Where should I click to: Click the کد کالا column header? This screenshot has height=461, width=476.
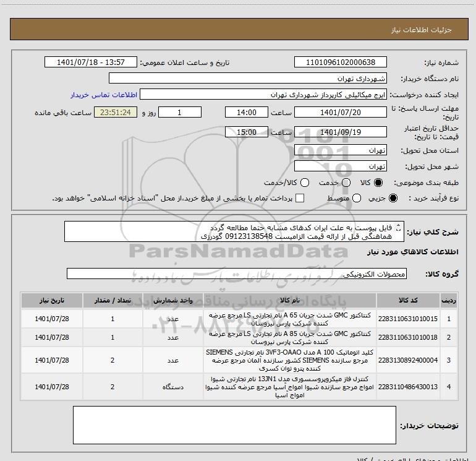tap(408, 300)
